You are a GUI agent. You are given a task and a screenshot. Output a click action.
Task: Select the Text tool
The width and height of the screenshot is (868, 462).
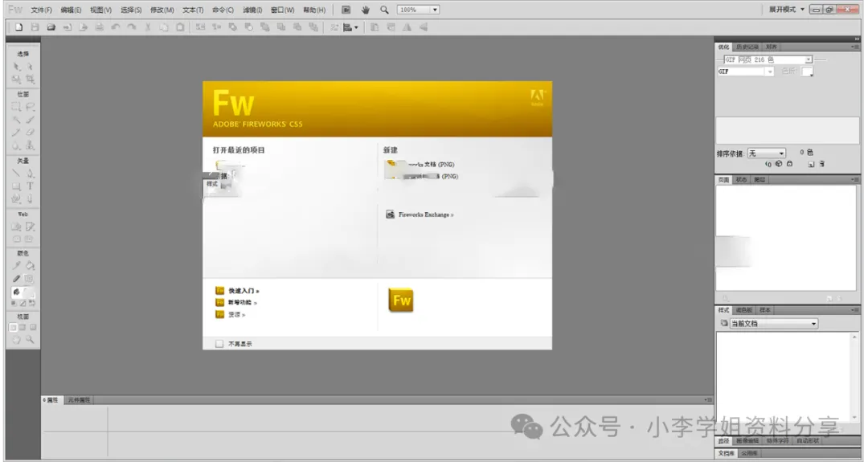click(x=30, y=186)
